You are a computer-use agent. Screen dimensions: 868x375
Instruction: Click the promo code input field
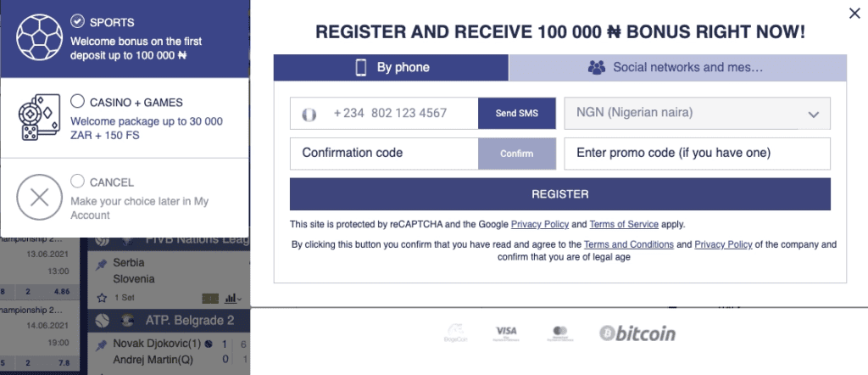click(697, 154)
